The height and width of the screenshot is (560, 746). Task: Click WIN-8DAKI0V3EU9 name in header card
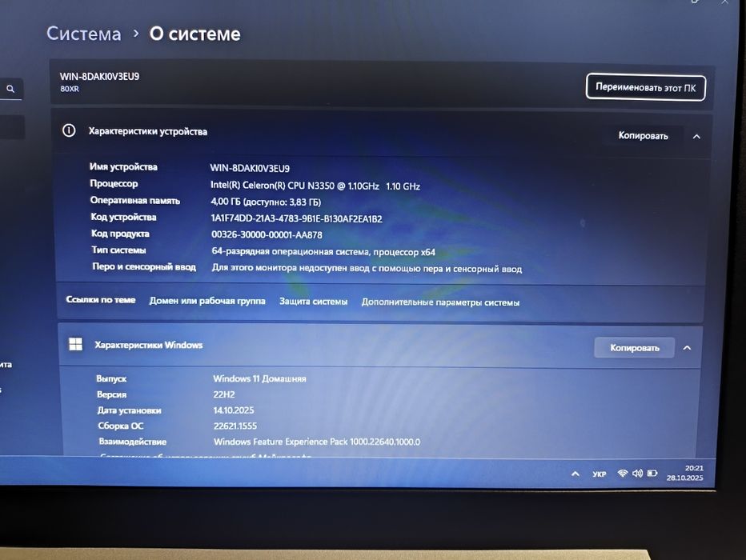click(99, 76)
